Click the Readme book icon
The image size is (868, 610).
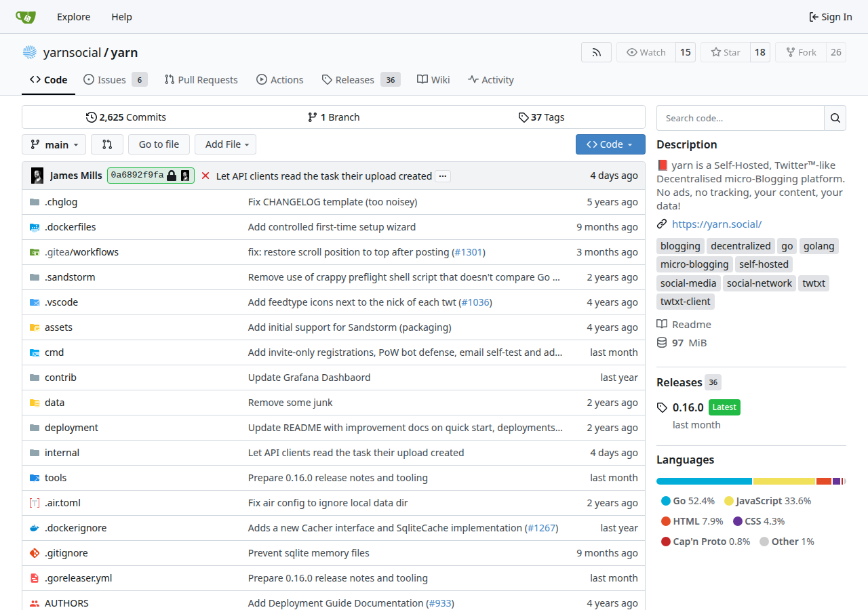(662, 324)
